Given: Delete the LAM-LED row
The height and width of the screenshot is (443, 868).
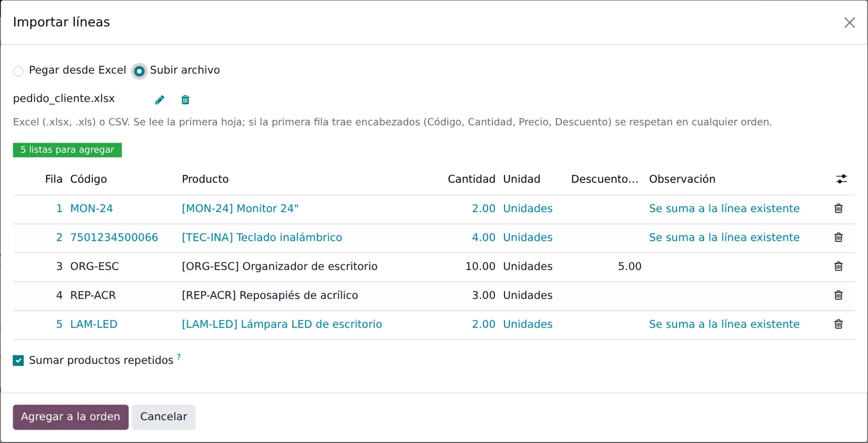Looking at the screenshot, I should pyautogui.click(x=838, y=324).
